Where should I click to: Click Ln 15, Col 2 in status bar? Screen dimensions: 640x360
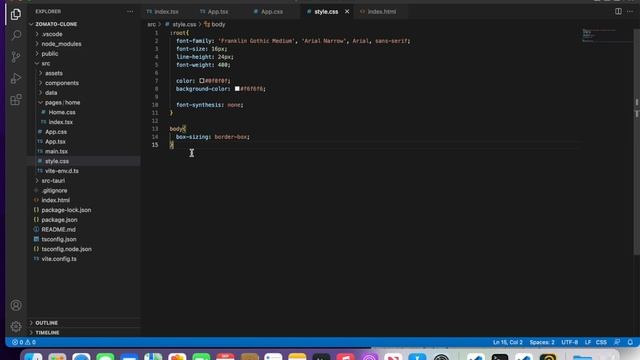coord(508,342)
